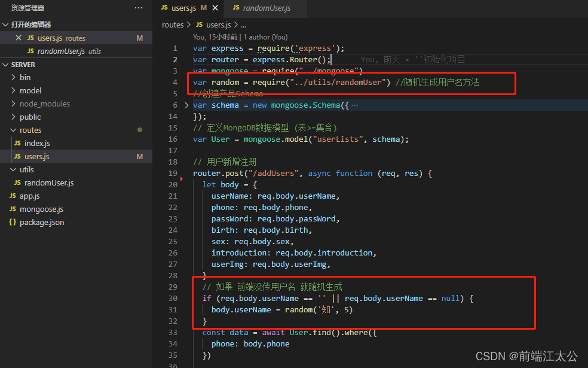Viewport: 588px width, 368px height.
Task: Click the M status badge on users.js tab
Action: tap(204, 8)
